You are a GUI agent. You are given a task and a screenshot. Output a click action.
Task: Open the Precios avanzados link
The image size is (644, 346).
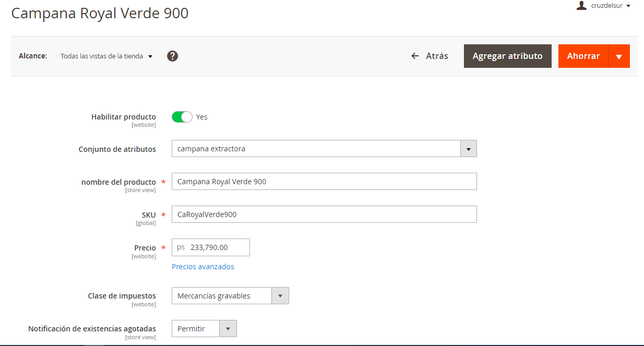pyautogui.click(x=203, y=267)
